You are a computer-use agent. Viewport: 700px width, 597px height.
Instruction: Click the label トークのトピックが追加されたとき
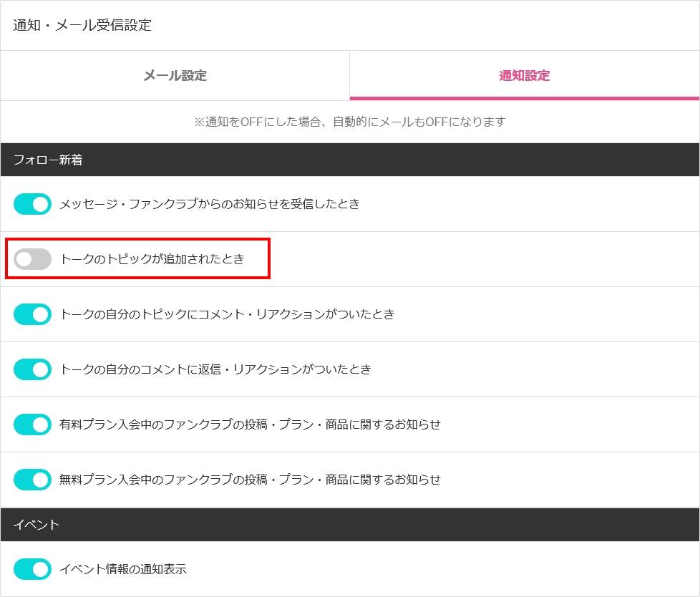(152, 259)
